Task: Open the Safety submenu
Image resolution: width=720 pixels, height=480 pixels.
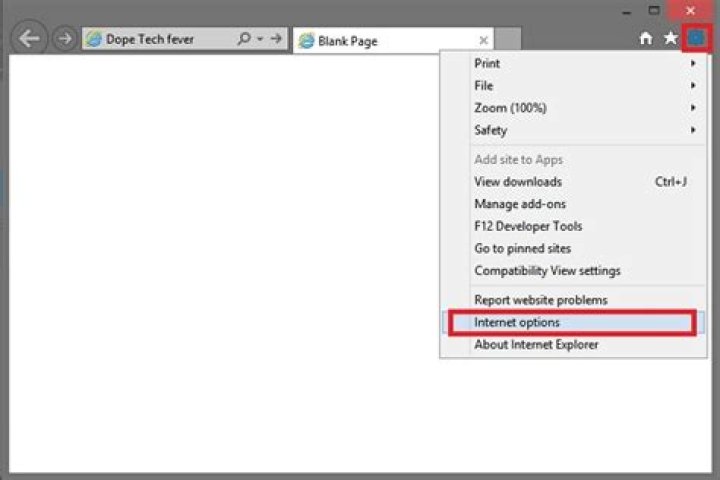Action: [573, 130]
